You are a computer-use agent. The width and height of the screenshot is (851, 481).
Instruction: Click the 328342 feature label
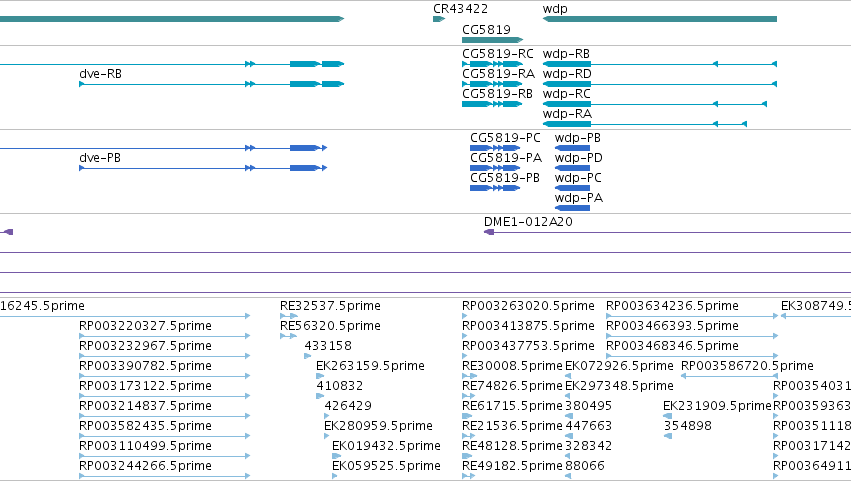pyautogui.click(x=588, y=446)
